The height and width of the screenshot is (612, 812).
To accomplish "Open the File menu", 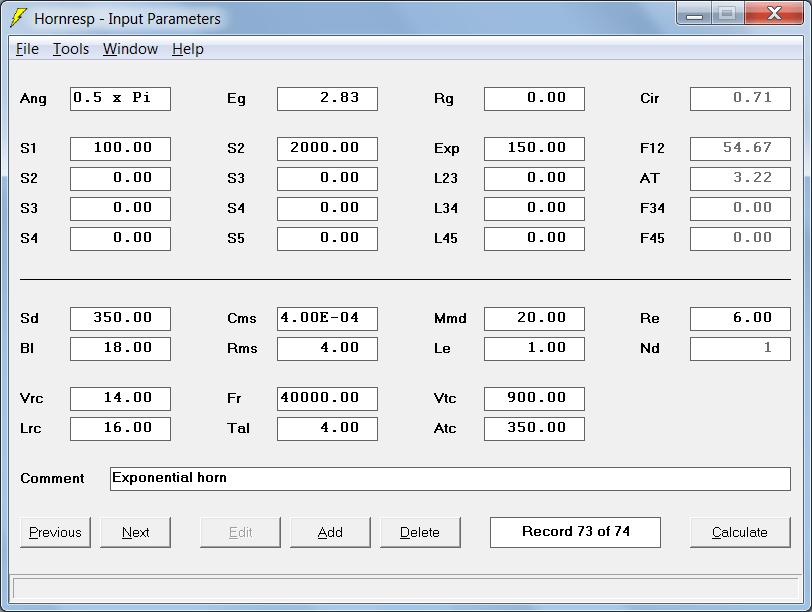I will coord(27,49).
